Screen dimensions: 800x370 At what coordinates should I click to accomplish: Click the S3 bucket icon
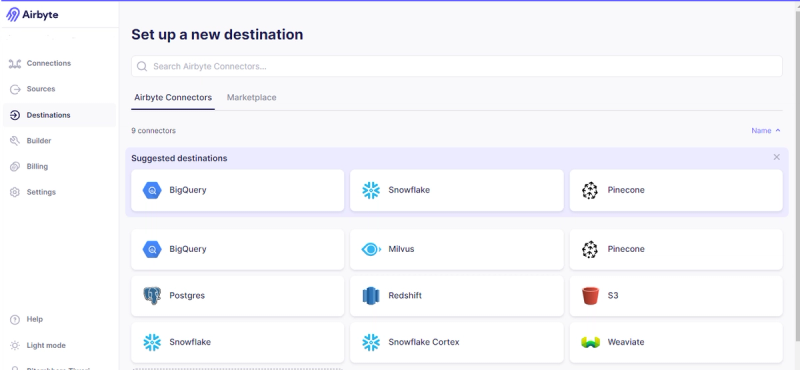pos(590,295)
